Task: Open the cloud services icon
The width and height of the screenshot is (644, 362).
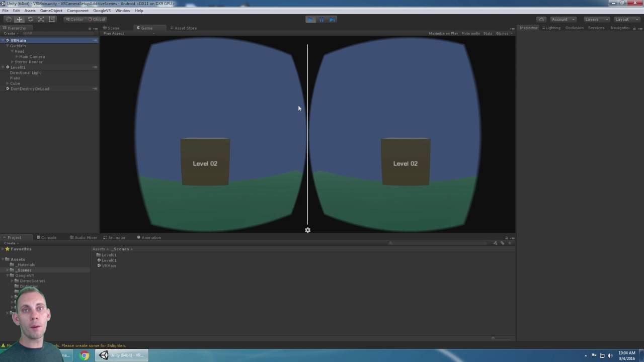Action: (x=541, y=19)
